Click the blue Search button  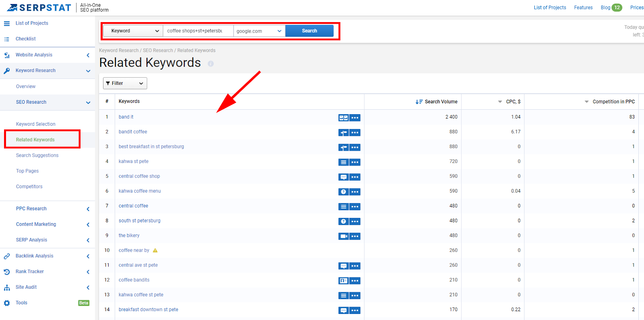click(x=309, y=31)
